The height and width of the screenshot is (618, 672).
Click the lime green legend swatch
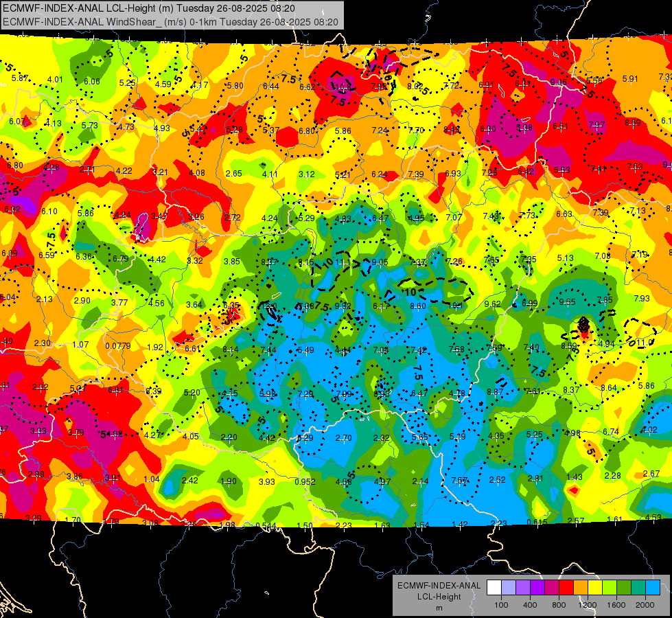[x=609, y=588]
